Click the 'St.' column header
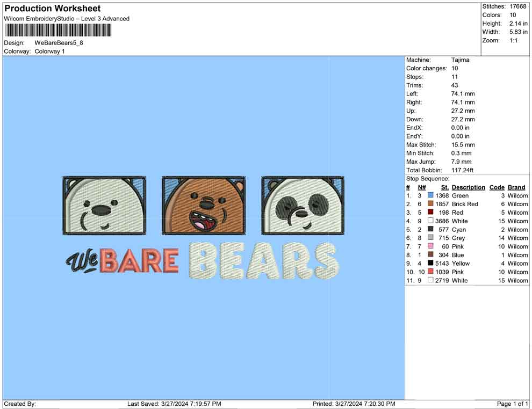Viewport: 532px width, 409px height. click(445, 187)
